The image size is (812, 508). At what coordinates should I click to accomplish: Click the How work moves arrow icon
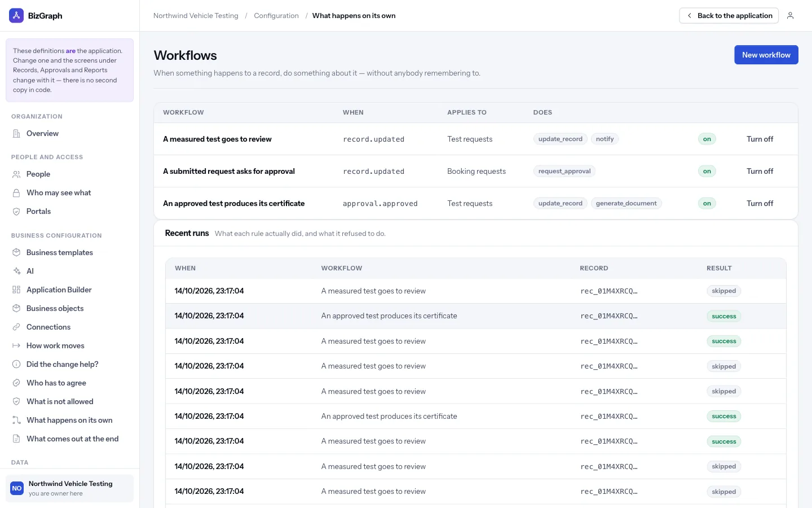[16, 346]
